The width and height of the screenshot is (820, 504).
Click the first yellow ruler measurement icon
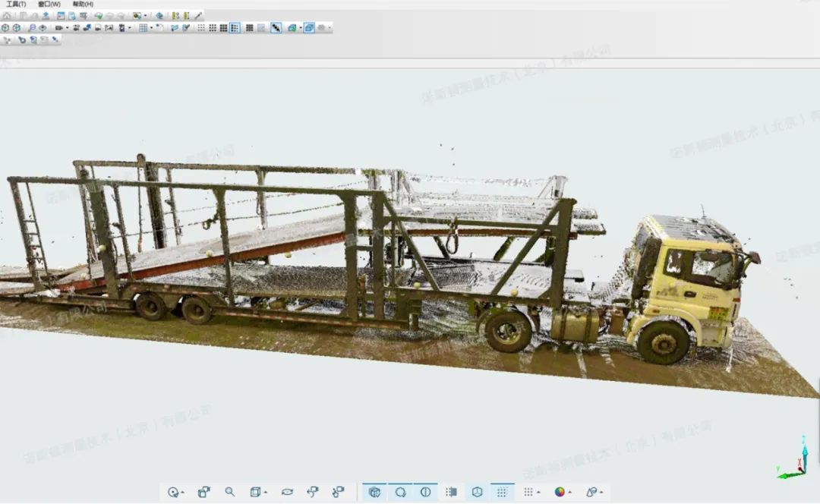point(175,16)
